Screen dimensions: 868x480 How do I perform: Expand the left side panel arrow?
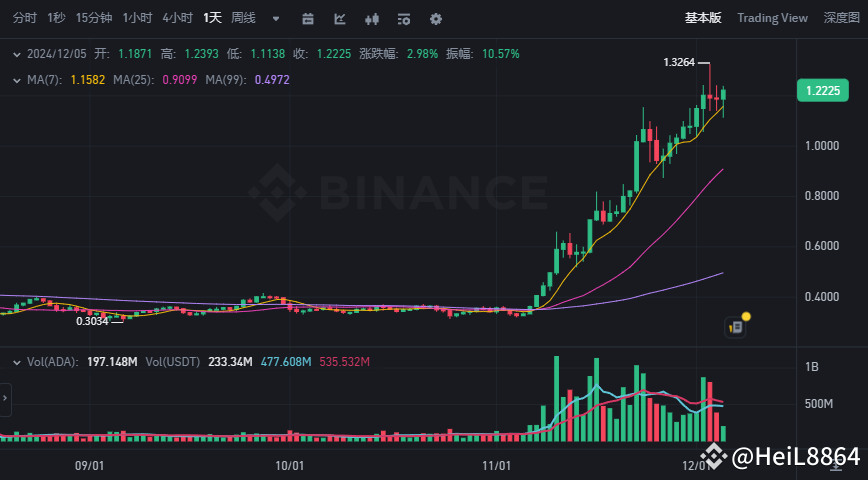(5, 398)
